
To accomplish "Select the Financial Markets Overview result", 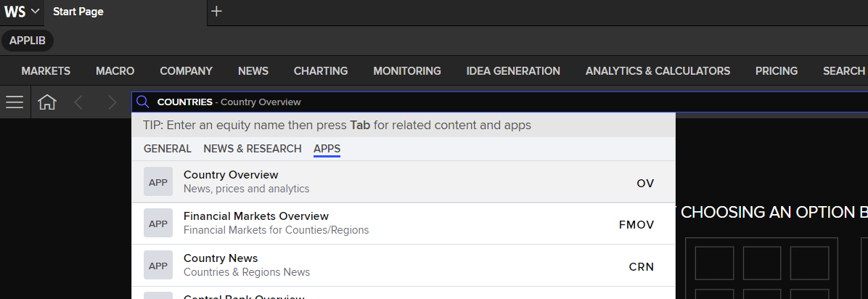I will (404, 223).
